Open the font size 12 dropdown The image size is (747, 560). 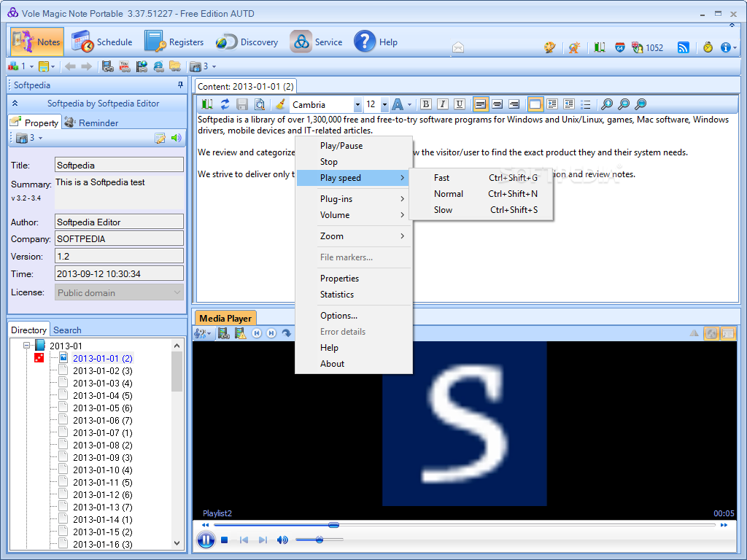[384, 104]
